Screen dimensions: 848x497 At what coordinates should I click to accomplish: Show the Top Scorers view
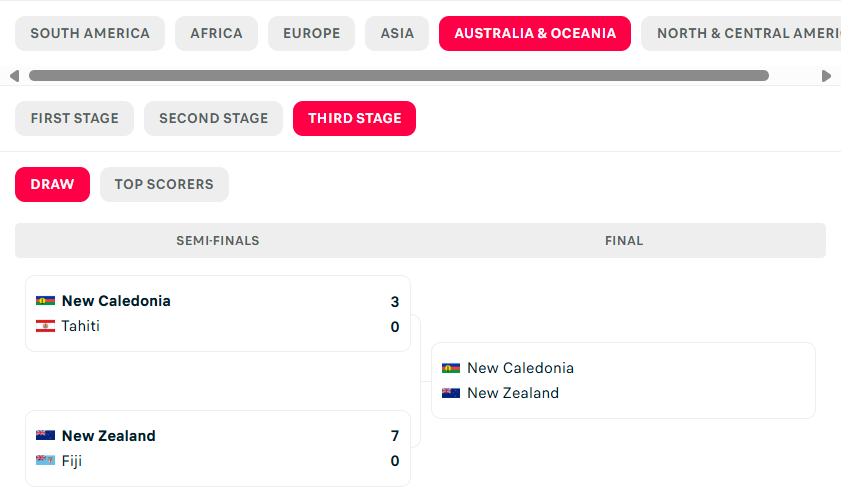(x=164, y=184)
